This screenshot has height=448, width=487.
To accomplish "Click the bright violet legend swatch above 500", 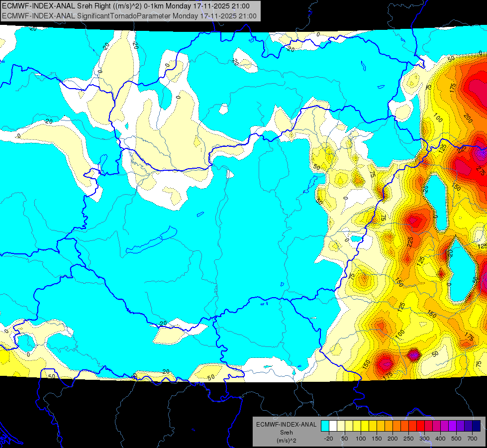I will 453,426.
